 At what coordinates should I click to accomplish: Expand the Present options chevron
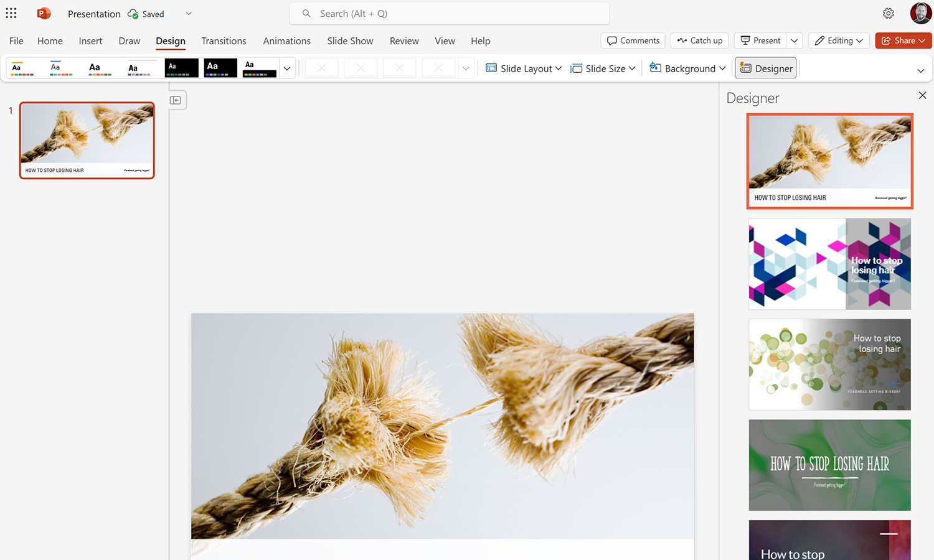(795, 40)
